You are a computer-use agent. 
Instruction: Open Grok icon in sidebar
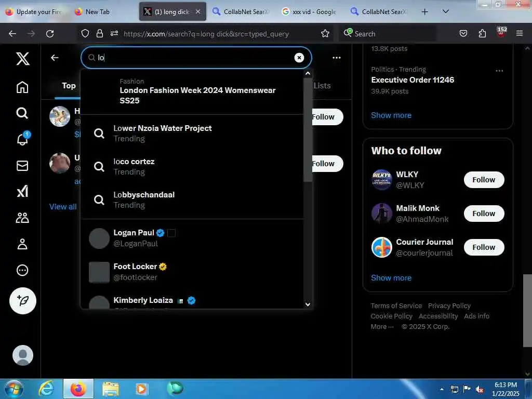tap(22, 192)
